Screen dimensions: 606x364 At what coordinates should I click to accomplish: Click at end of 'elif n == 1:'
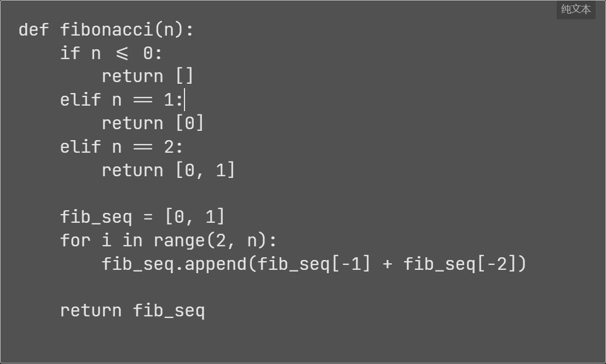tap(184, 100)
